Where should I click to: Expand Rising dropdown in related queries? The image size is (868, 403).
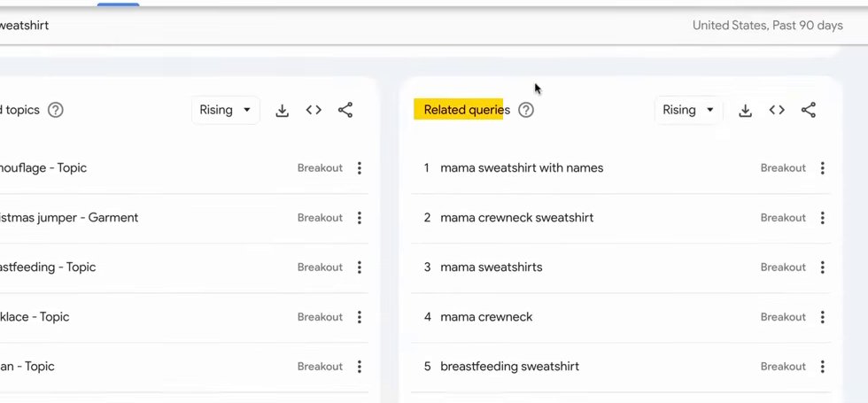pyautogui.click(x=688, y=110)
